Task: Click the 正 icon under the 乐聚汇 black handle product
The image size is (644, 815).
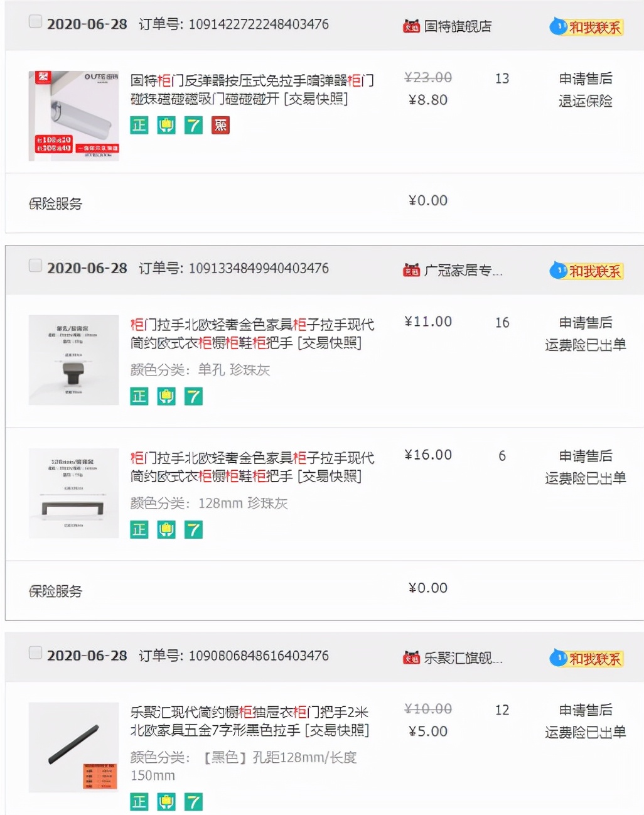Action: click(x=139, y=802)
